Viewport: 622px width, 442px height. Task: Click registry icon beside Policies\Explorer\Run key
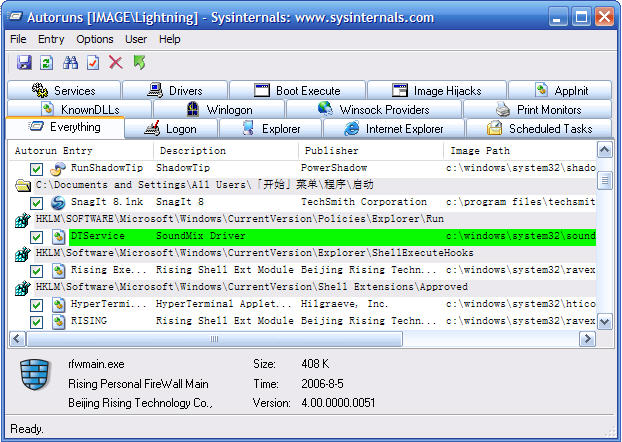[x=23, y=220]
